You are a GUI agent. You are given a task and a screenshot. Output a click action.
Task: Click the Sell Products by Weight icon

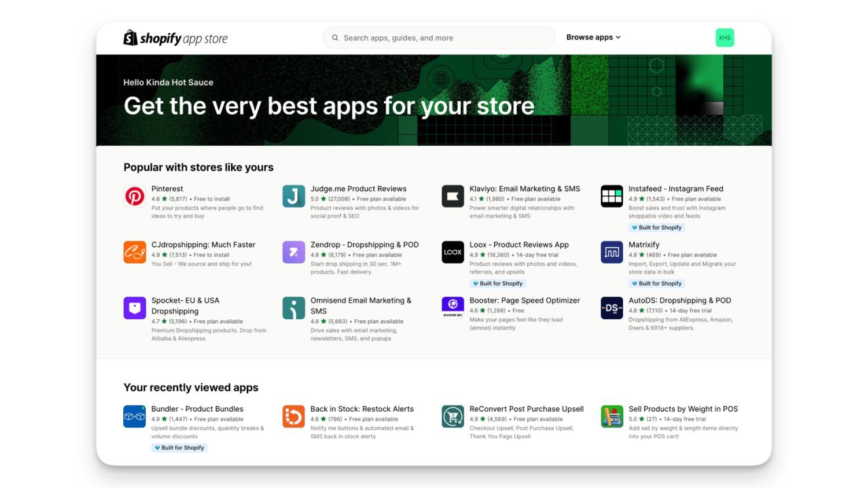tap(612, 416)
